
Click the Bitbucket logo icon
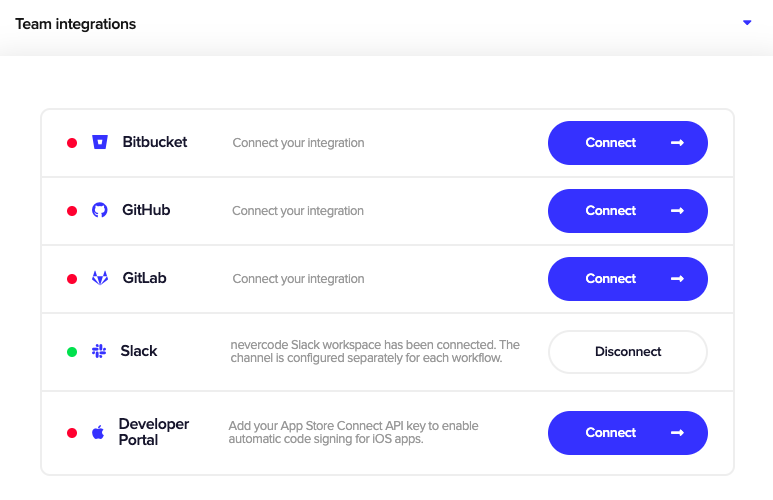point(100,142)
